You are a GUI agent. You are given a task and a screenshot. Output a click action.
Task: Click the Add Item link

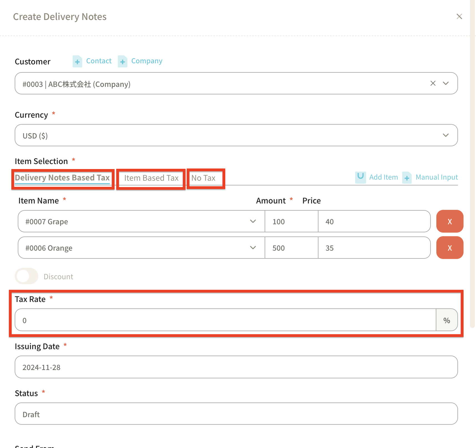click(383, 177)
